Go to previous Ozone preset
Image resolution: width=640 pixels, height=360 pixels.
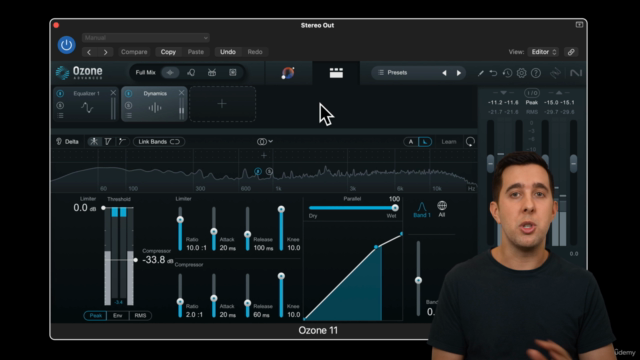coord(444,73)
